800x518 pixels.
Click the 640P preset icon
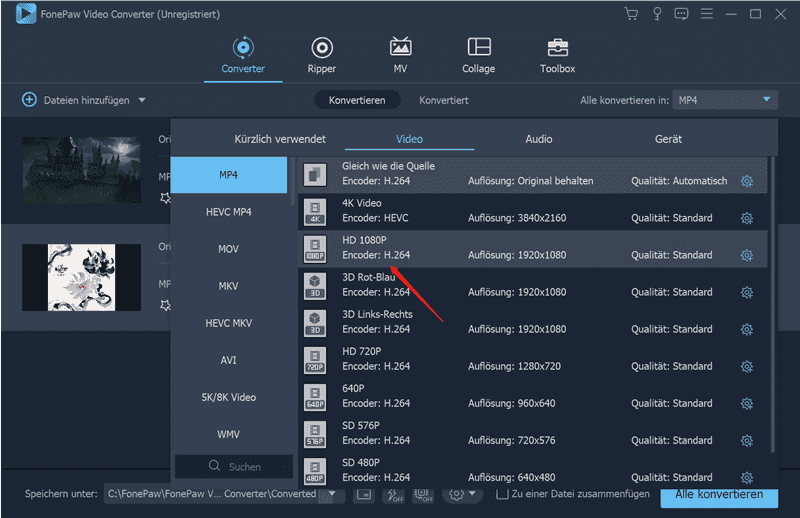pyautogui.click(x=315, y=397)
